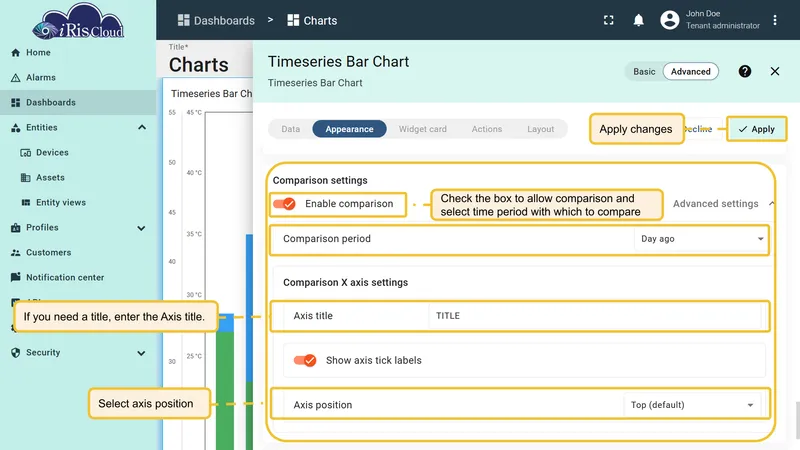This screenshot has height=450, width=800.
Task: Expand the Profiles section chevron
Action: (141, 228)
